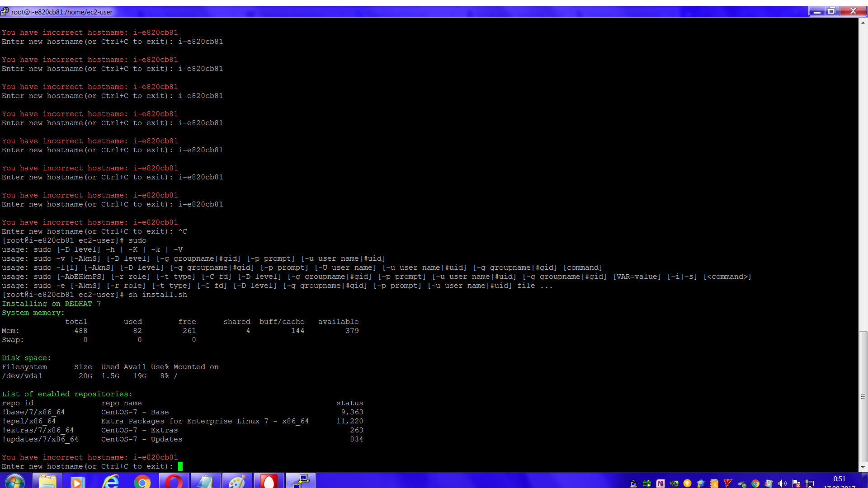868x488 pixels.
Task: Open Internet Explorer from taskbar
Action: pos(110,482)
